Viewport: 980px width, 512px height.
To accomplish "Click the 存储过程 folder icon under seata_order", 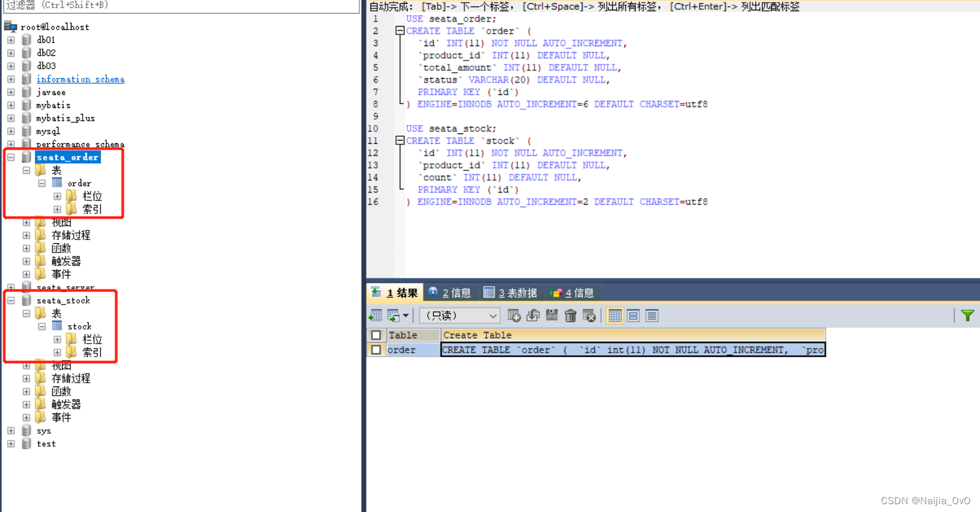I will pyautogui.click(x=41, y=235).
